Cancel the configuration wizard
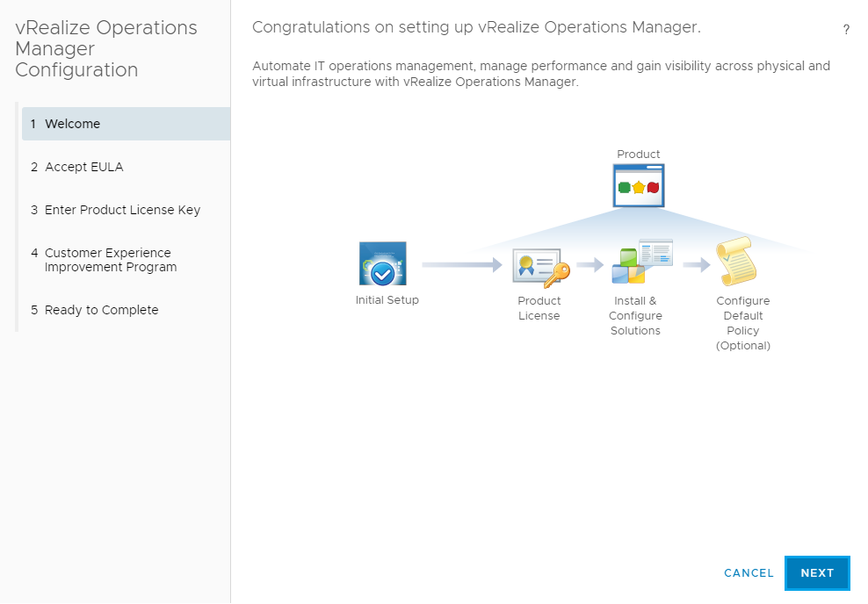The width and height of the screenshot is (868, 604). point(749,573)
